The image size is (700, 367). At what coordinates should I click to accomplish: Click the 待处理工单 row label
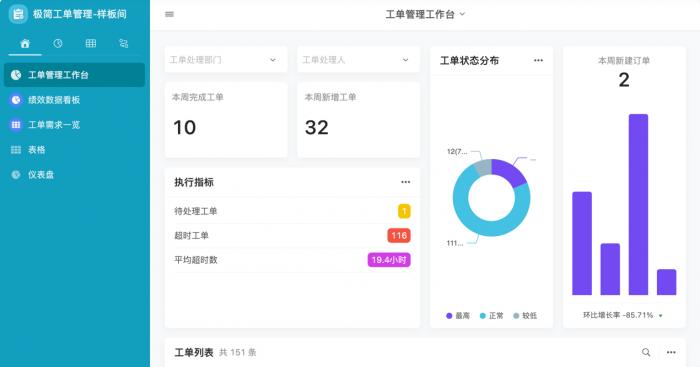(196, 211)
